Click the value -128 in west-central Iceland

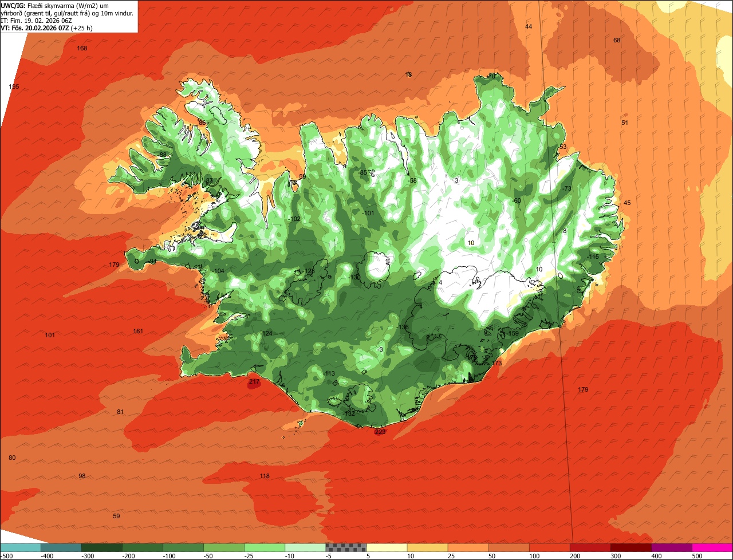pos(308,271)
